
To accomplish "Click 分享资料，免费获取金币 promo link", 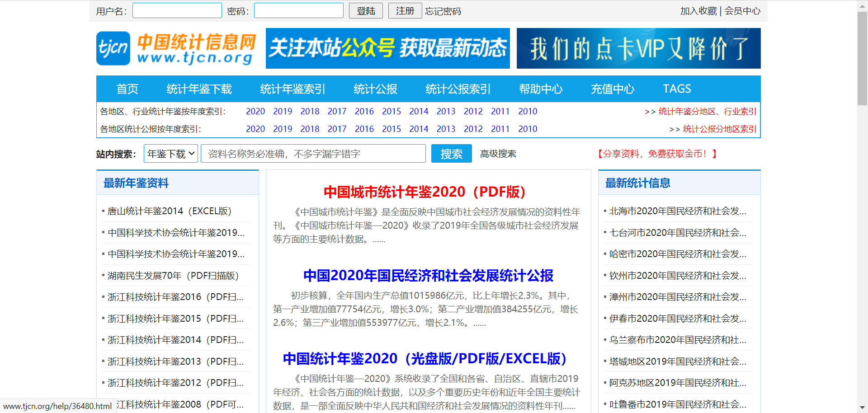I will 657,154.
